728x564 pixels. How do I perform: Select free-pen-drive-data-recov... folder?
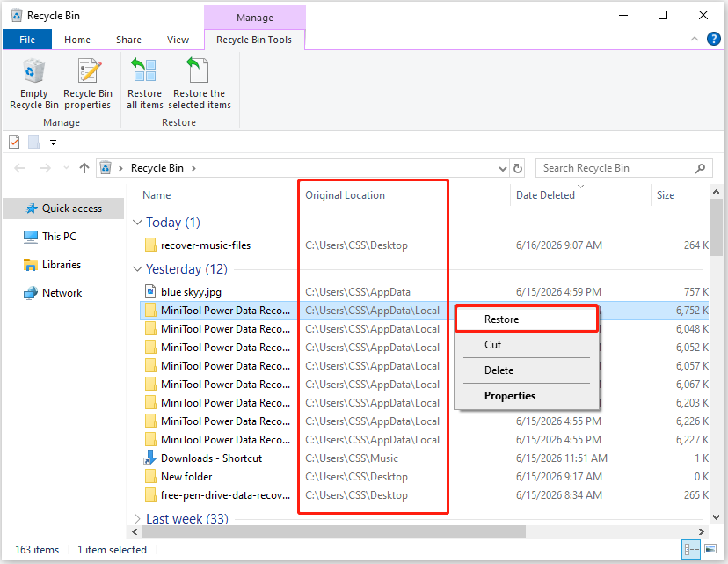225,495
